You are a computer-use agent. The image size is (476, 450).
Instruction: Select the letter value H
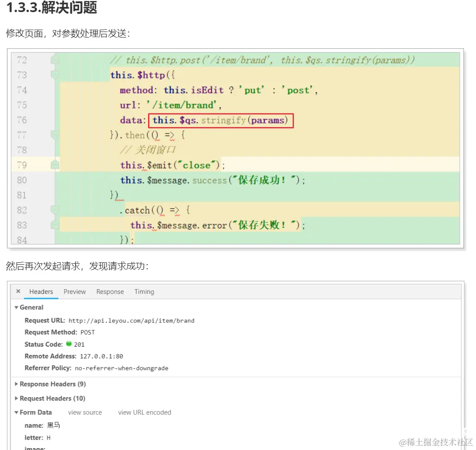(x=48, y=438)
